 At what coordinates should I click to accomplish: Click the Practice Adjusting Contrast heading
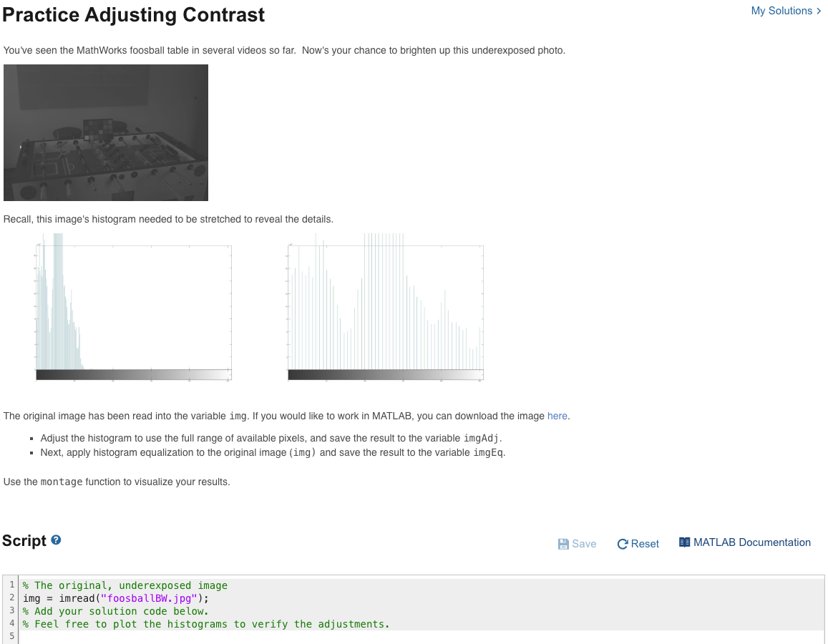(x=133, y=14)
